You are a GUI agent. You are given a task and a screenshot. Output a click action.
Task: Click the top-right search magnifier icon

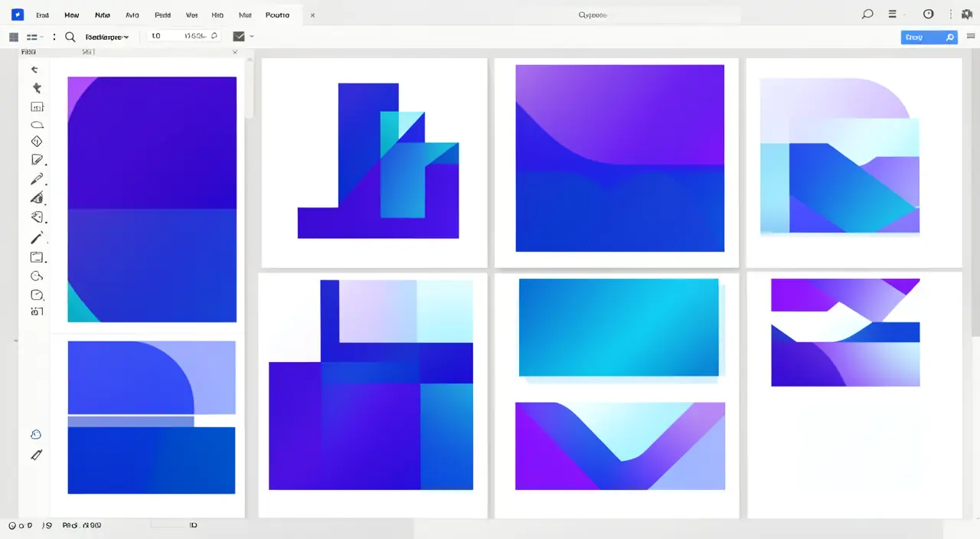(867, 15)
